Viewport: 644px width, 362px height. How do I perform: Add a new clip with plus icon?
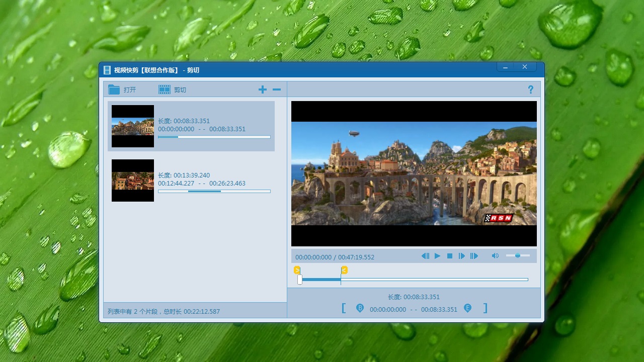(263, 89)
